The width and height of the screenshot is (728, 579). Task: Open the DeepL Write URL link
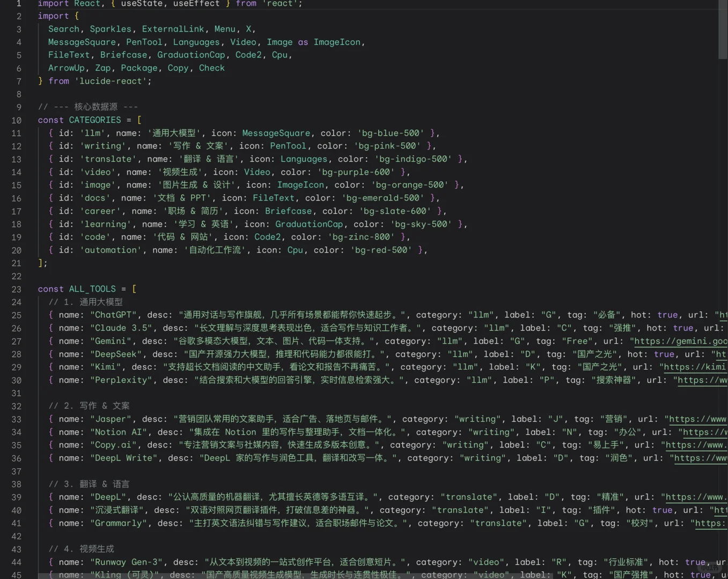(701, 458)
